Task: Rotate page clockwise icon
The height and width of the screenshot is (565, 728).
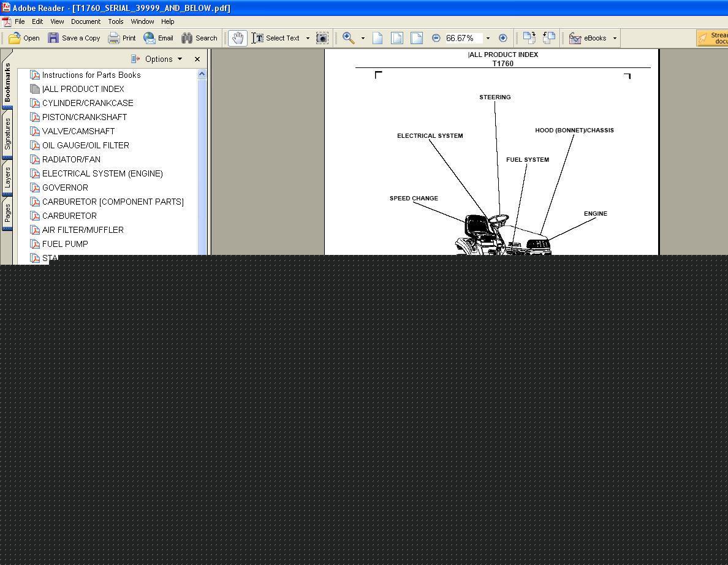Action: [529, 38]
